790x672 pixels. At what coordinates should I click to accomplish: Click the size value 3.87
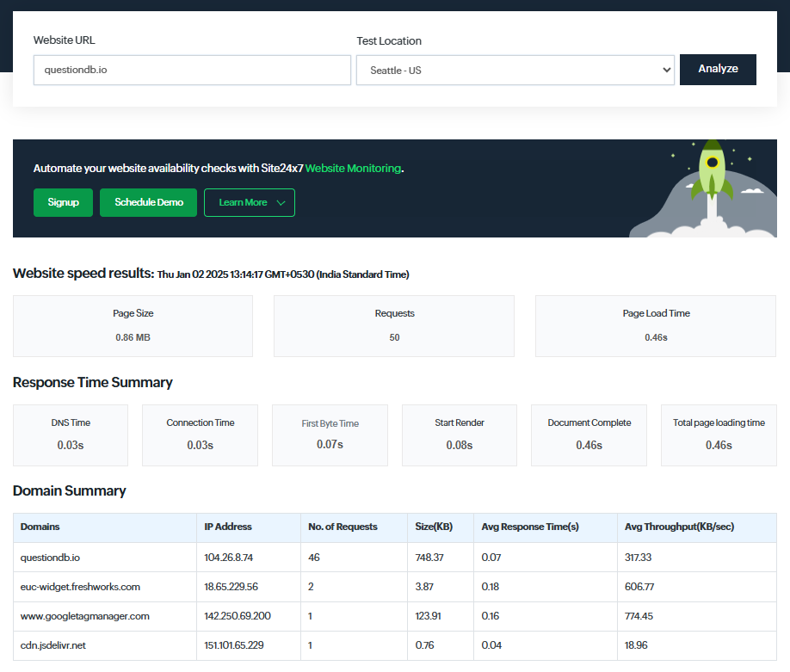coord(424,587)
